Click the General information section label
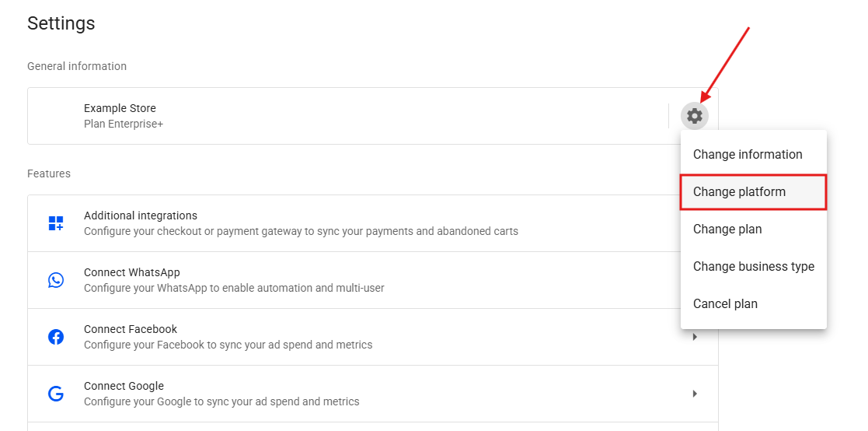Image resolution: width=868 pixels, height=431 pixels. [x=77, y=66]
